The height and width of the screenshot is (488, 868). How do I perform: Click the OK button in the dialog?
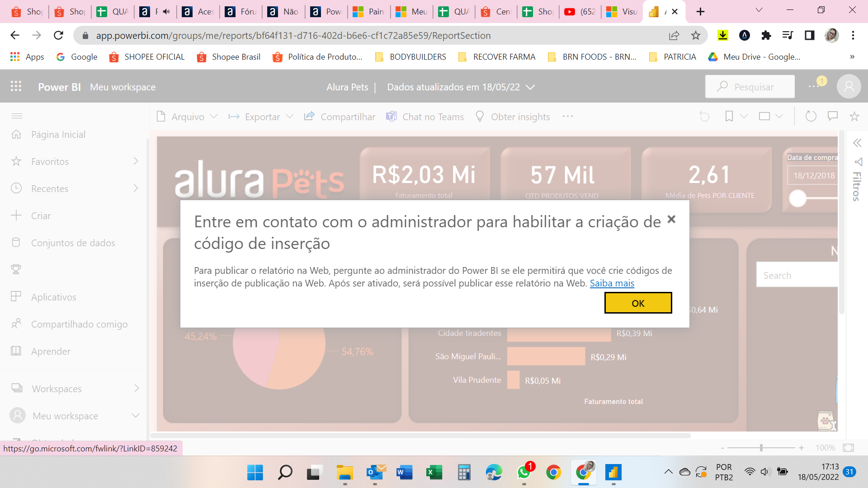pos(638,303)
